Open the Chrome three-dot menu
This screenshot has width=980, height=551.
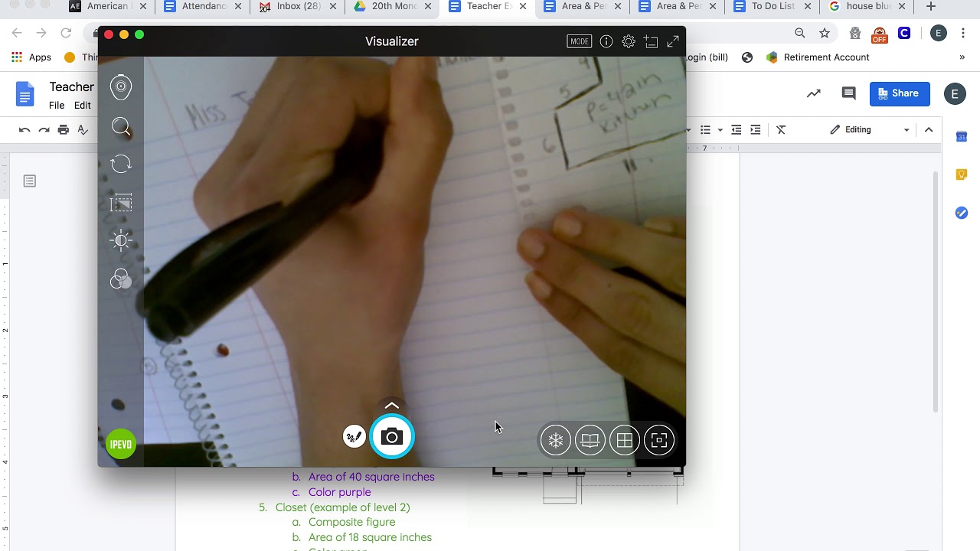(962, 33)
